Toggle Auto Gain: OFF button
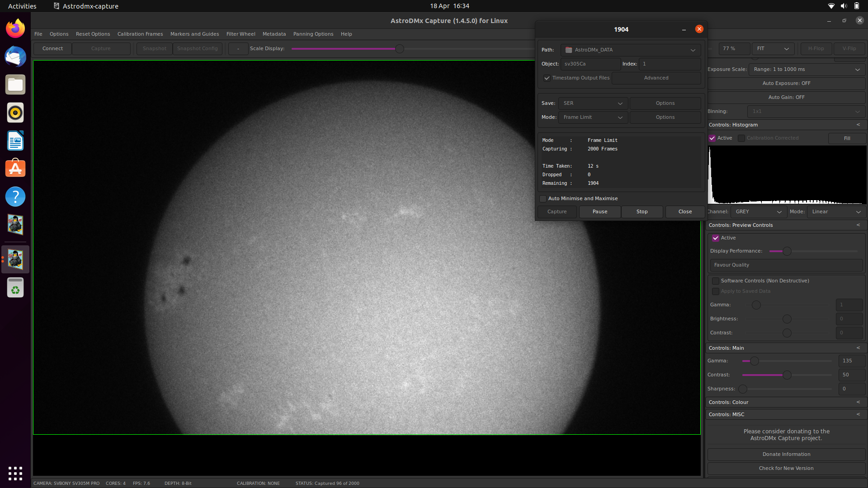Viewport: 868px width, 488px height. click(x=787, y=98)
